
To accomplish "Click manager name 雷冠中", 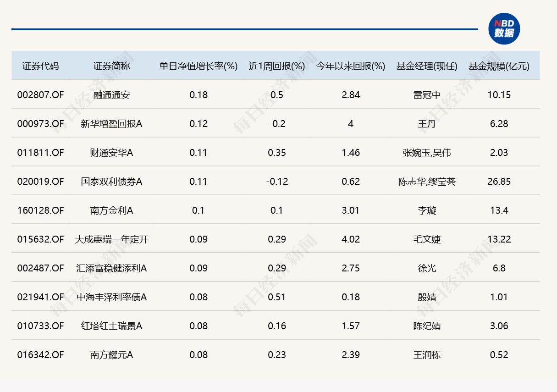I will (427, 95).
